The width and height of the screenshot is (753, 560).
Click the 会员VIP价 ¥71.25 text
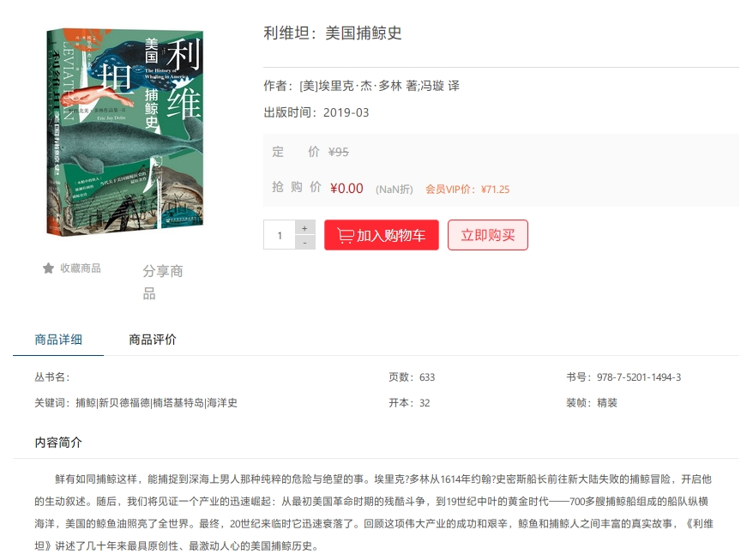(467, 190)
